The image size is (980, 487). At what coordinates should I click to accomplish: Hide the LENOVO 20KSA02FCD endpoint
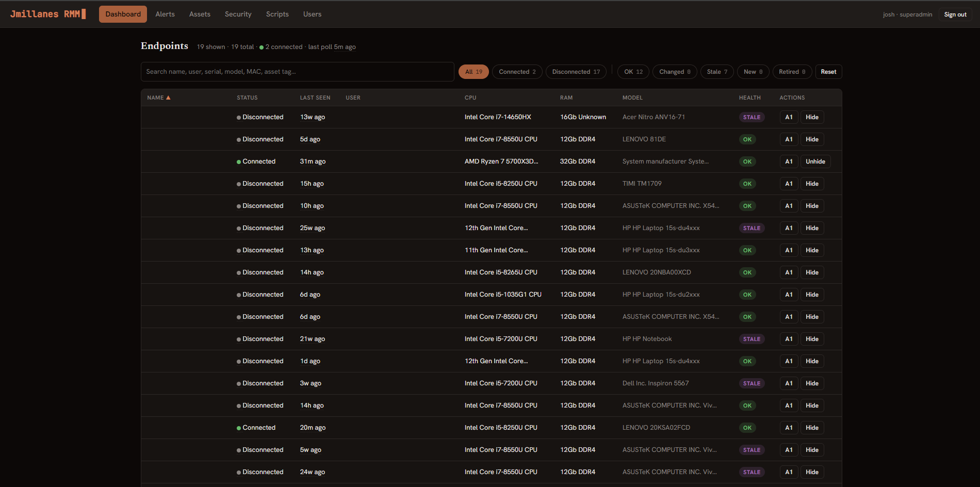(x=812, y=428)
